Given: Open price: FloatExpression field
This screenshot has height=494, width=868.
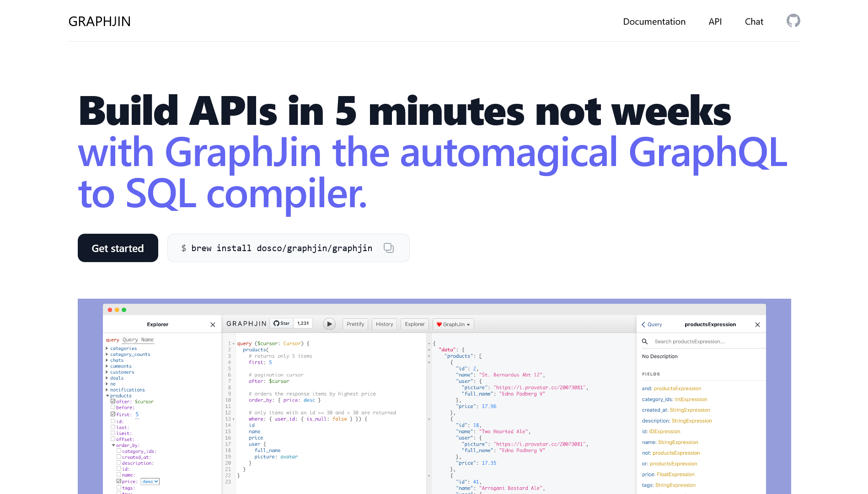Looking at the screenshot, I should (x=668, y=475).
